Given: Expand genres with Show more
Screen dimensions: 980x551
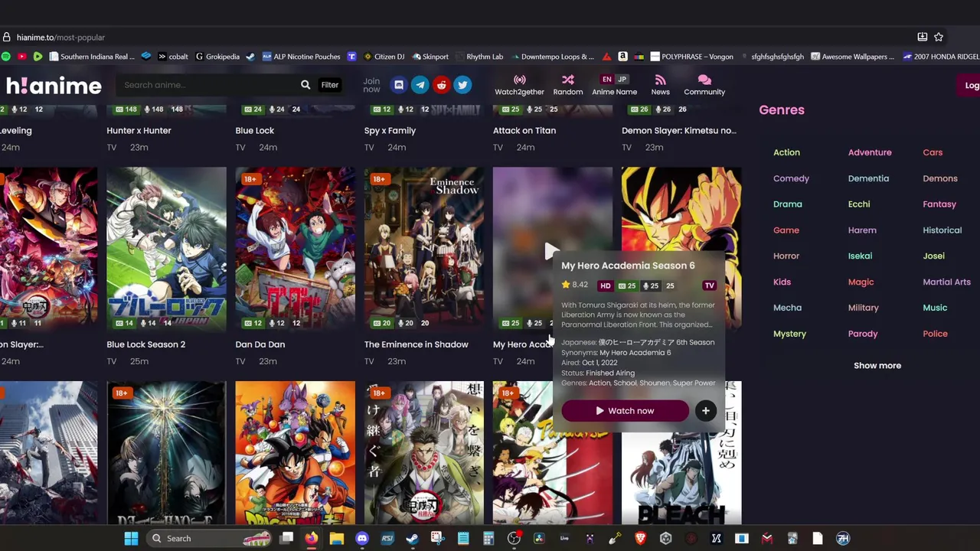Looking at the screenshot, I should [877, 365].
